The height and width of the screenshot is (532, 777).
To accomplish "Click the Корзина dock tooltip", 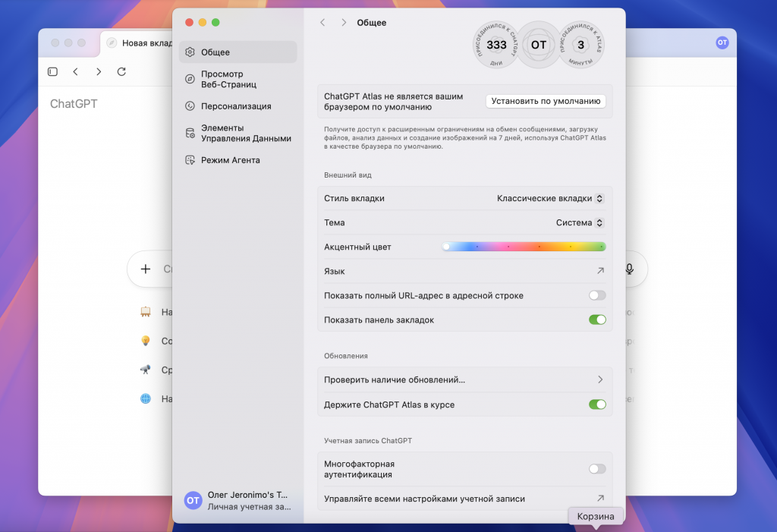I will [x=596, y=516].
